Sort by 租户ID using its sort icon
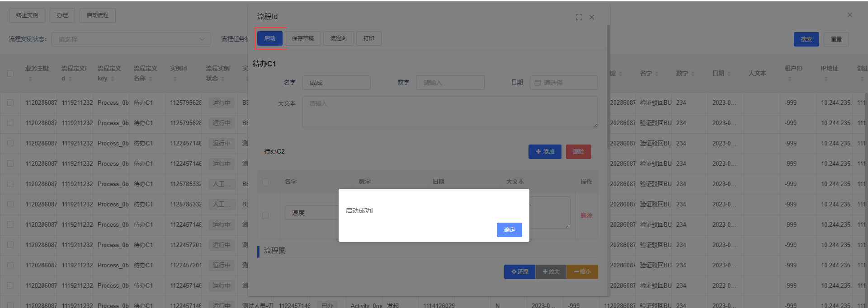Image resolution: width=868 pixels, height=308 pixels. [x=790, y=79]
